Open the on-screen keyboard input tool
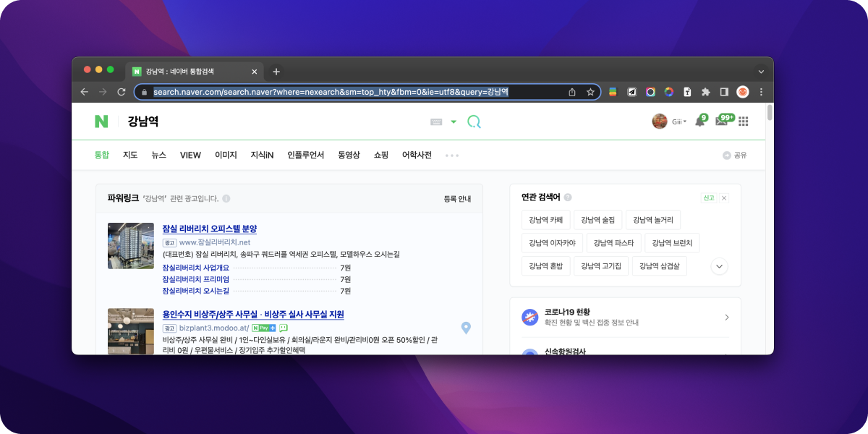Image resolution: width=868 pixels, height=434 pixels. click(436, 122)
